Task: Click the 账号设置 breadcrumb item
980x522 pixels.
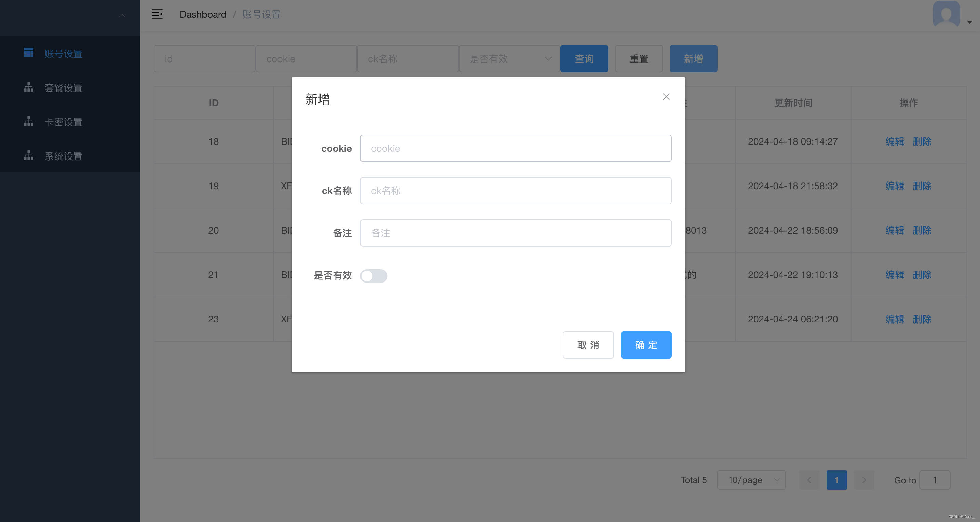Action: pos(261,14)
